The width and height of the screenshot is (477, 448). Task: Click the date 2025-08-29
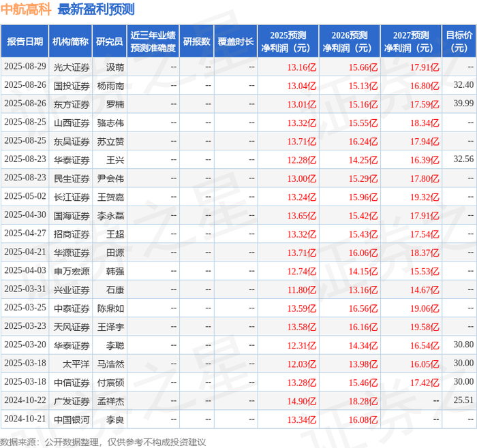(25, 67)
